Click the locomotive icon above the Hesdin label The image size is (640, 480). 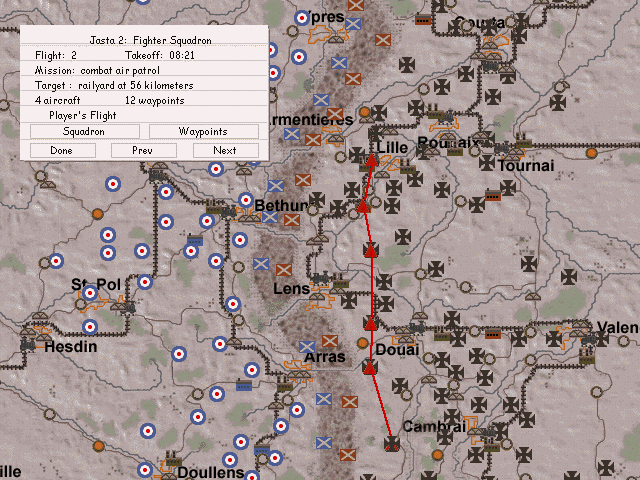click(28, 345)
